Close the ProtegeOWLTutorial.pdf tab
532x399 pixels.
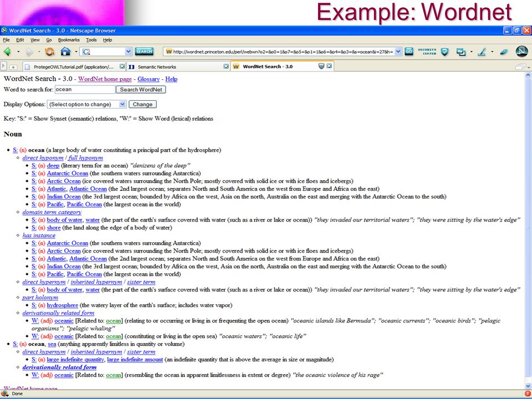point(122,66)
